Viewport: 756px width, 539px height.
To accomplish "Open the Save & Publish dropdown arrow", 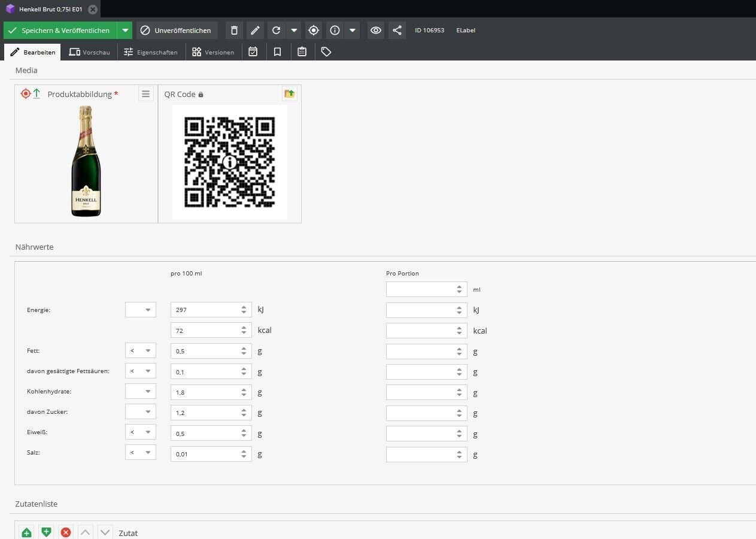I will [125, 31].
